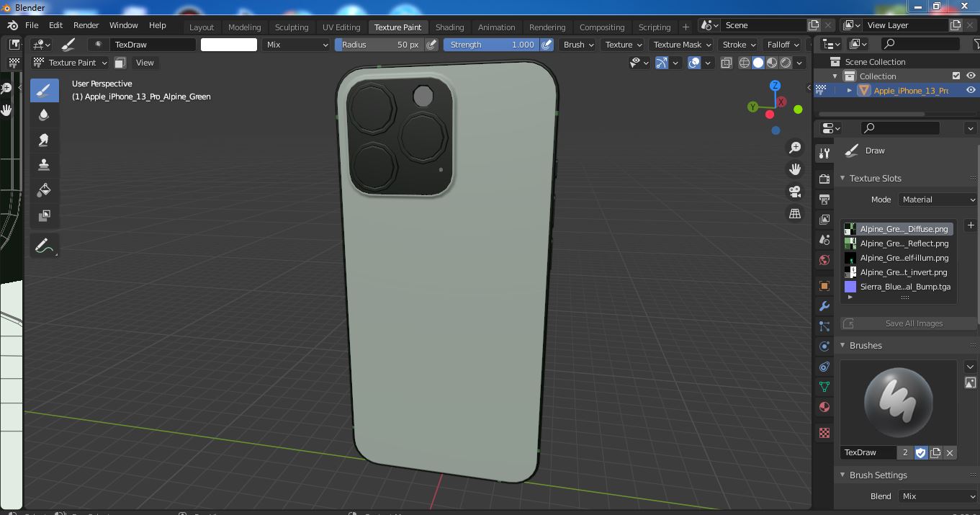Open the Texture properties tab
The width and height of the screenshot is (980, 515).
824,433
